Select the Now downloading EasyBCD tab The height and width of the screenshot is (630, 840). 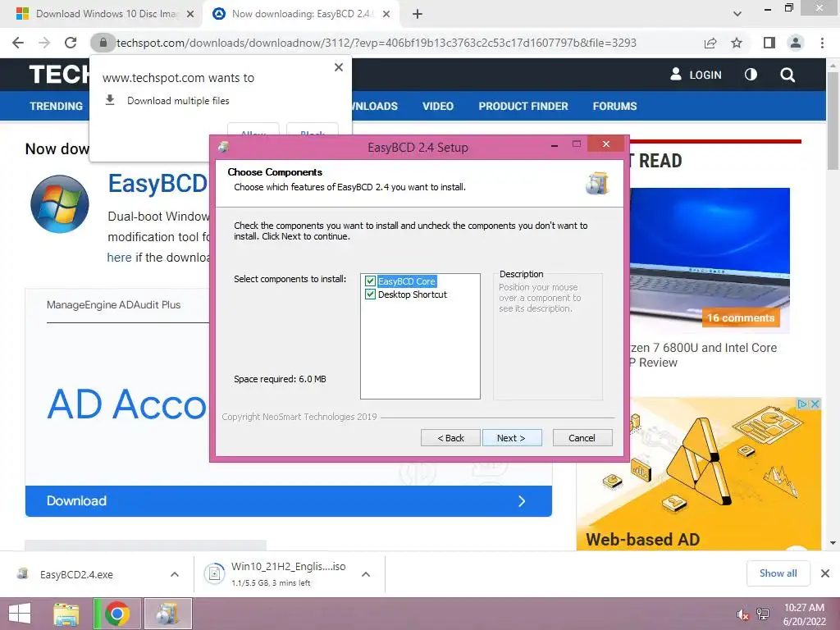pyautogui.click(x=303, y=14)
